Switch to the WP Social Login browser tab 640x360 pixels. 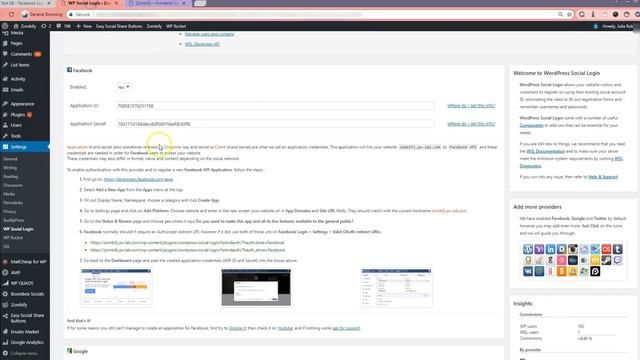[x=90, y=3]
